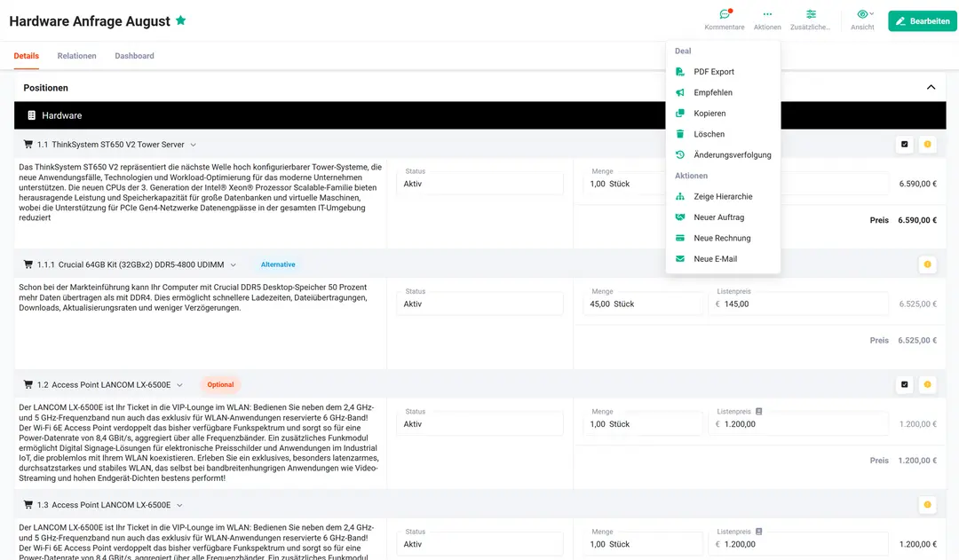This screenshot has height=560, width=959.
Task: Click the Listenpreis info icon of position 1.2
Action: pyautogui.click(x=758, y=412)
